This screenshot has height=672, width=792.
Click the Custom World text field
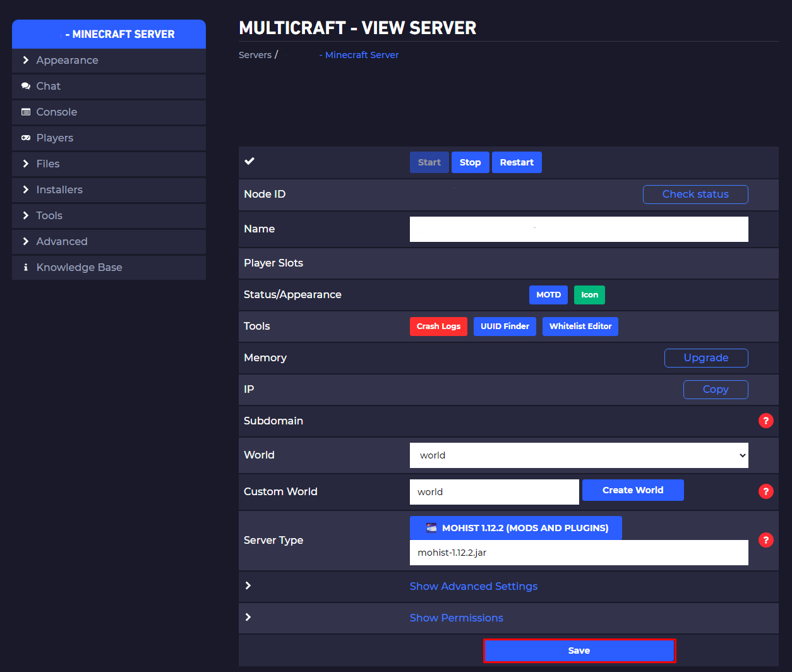click(494, 492)
